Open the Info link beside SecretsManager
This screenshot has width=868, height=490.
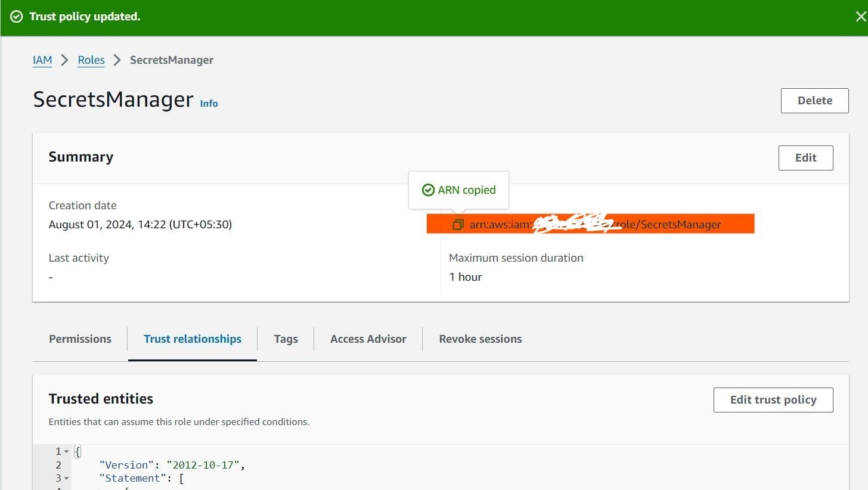pyautogui.click(x=209, y=103)
